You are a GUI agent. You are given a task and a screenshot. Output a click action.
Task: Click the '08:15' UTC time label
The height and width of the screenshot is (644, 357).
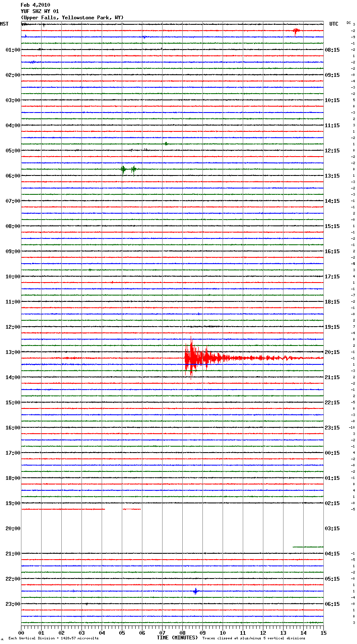pyautogui.click(x=332, y=50)
